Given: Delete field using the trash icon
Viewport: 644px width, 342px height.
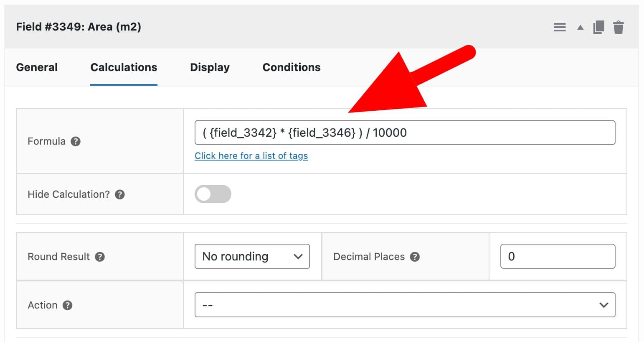Looking at the screenshot, I should [619, 27].
